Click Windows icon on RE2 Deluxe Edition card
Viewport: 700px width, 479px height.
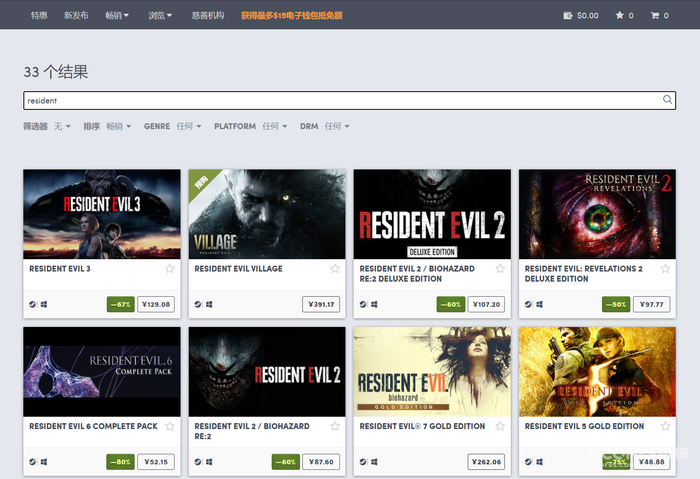pyautogui.click(x=374, y=304)
